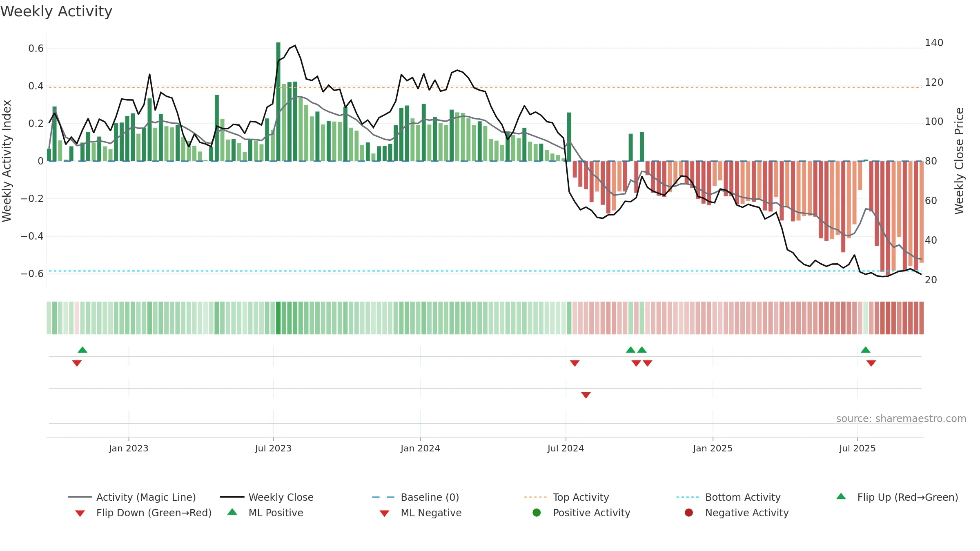Click the 20 right axis tick label
This screenshot has height=551, width=980.
(931, 280)
